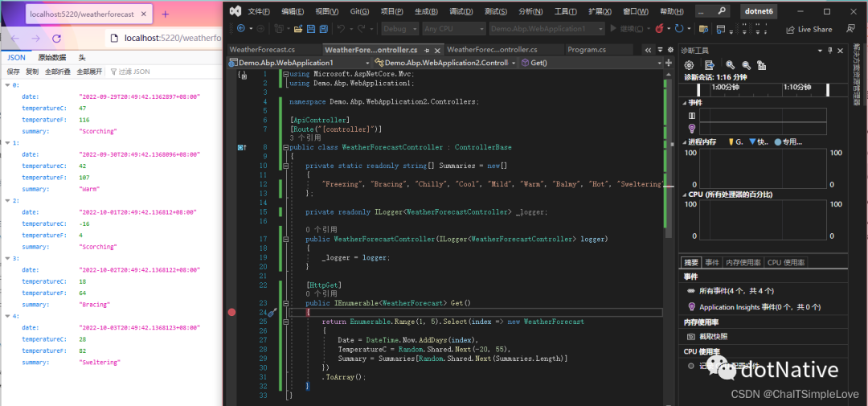Pin the diagnostic tools panel
The image size is (868, 406).
[829, 51]
